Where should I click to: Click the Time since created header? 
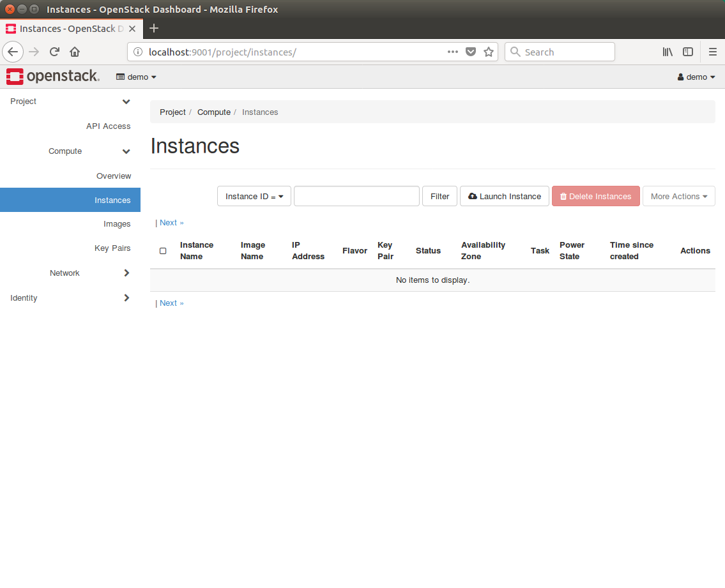click(631, 250)
